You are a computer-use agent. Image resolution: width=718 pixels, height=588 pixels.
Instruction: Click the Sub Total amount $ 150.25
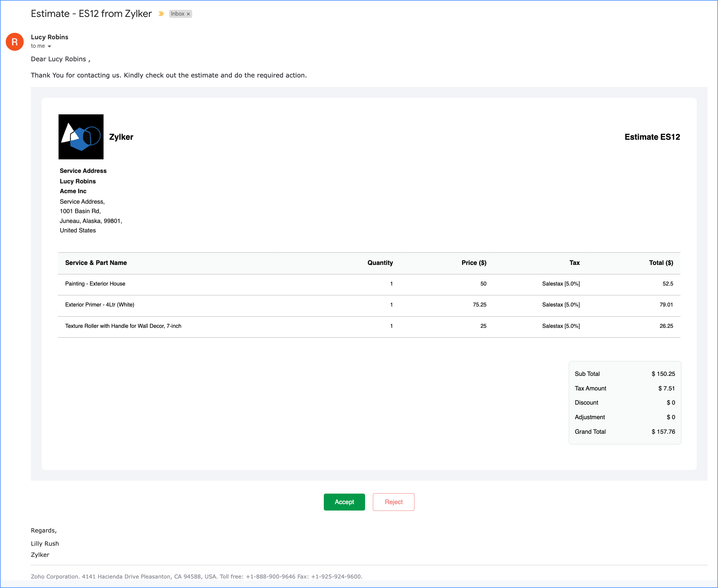coord(663,374)
